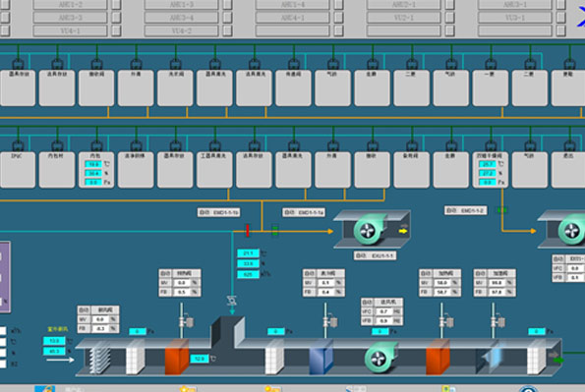The height and width of the screenshot is (392, 585).
Task: Click the preheating valve actuator icon
Action: (x=185, y=320)
